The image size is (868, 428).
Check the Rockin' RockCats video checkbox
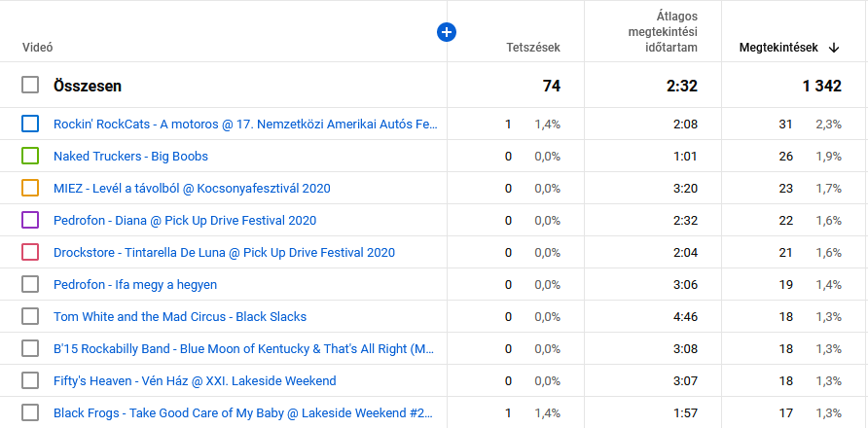click(30, 124)
